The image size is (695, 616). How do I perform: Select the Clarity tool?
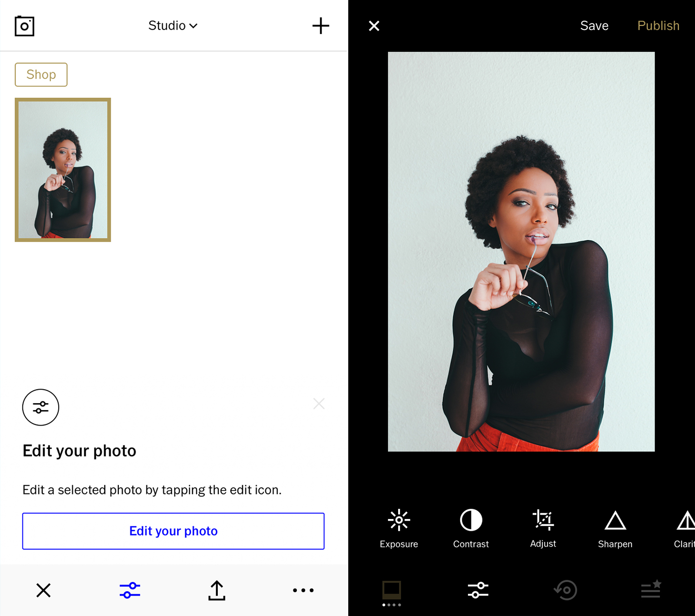[x=685, y=528]
